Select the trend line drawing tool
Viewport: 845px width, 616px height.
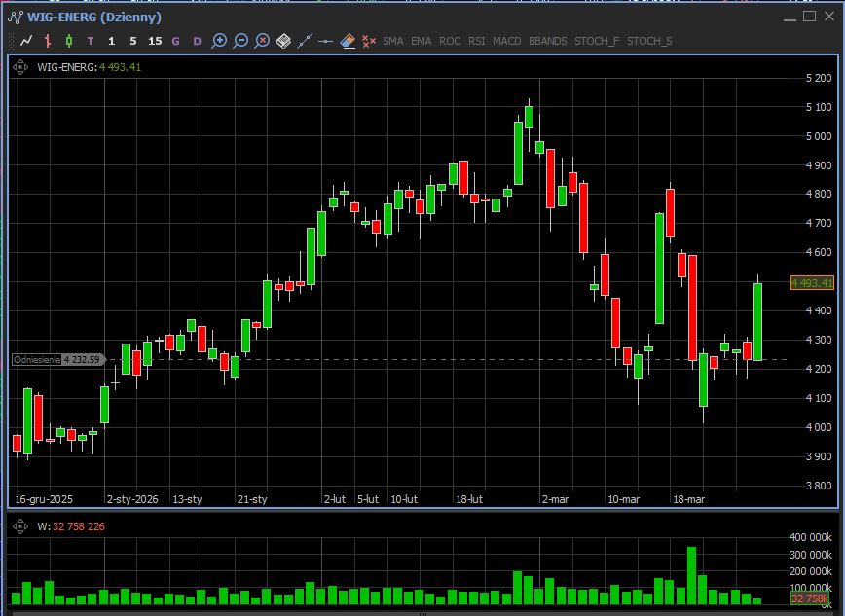click(305, 41)
